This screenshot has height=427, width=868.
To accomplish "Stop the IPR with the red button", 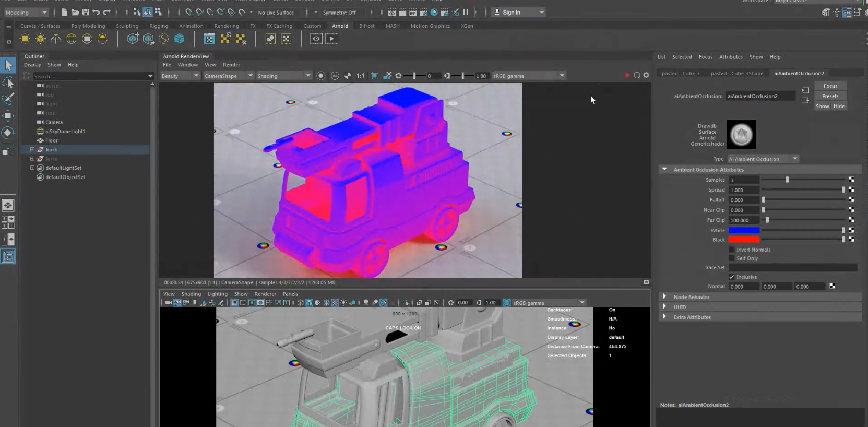I will click(627, 75).
